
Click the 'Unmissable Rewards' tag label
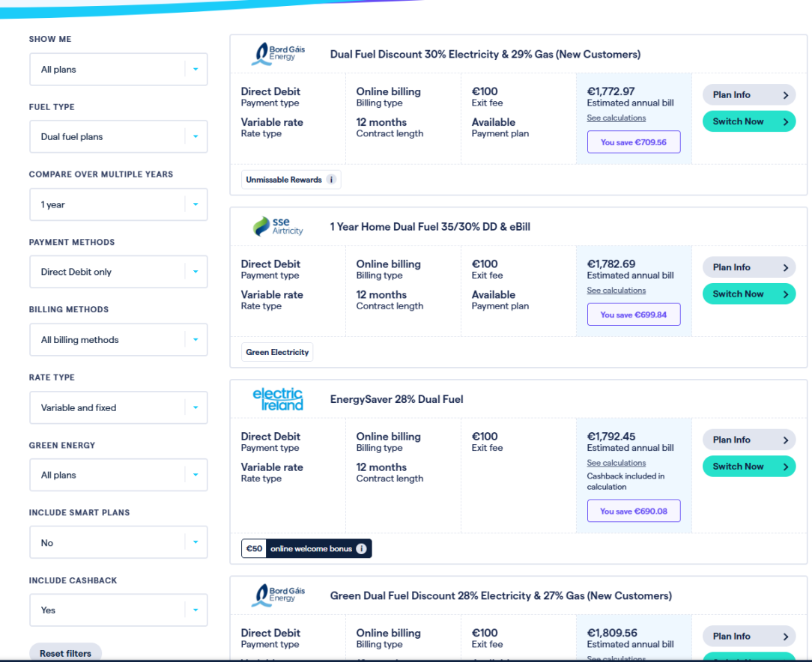284,180
